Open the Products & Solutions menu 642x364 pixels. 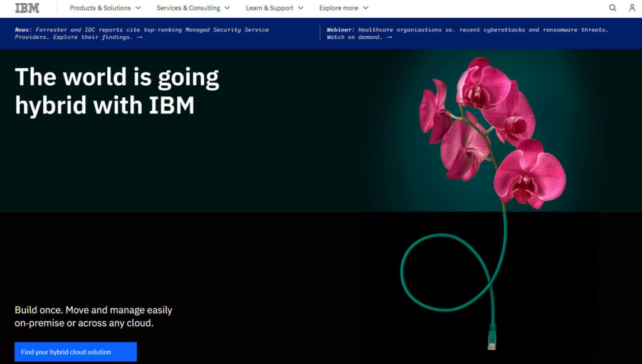[105, 8]
